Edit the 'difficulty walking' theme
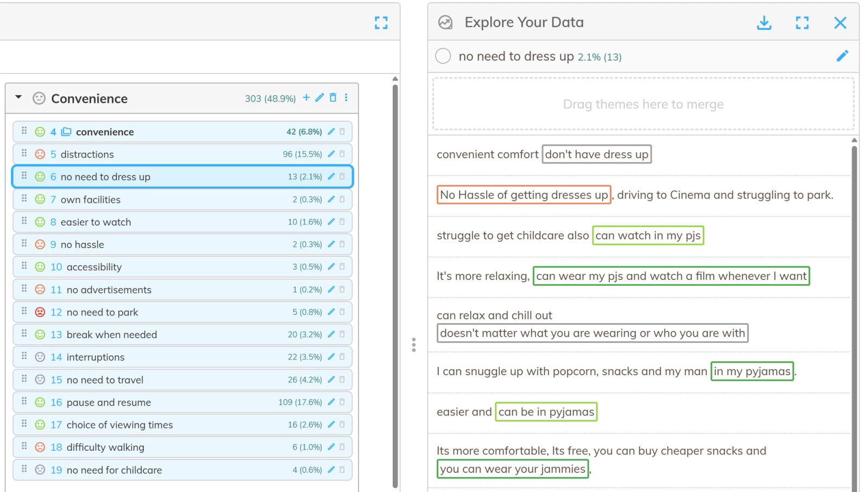 (331, 447)
